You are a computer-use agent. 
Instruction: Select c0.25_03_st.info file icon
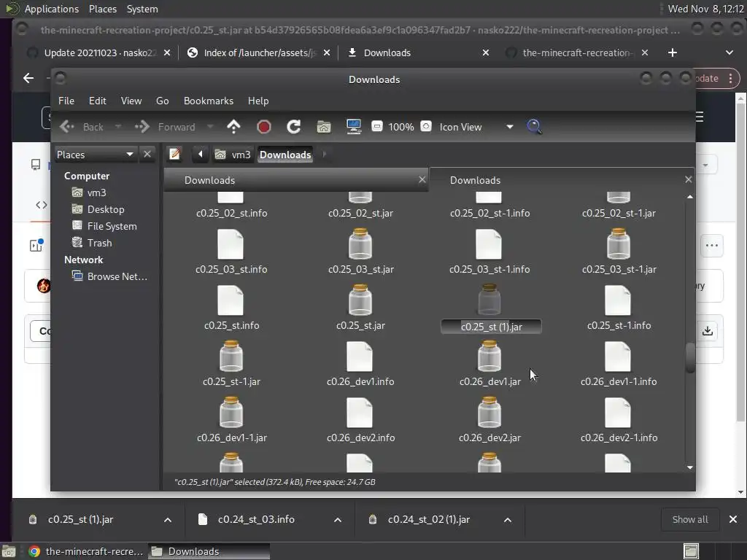(x=231, y=245)
